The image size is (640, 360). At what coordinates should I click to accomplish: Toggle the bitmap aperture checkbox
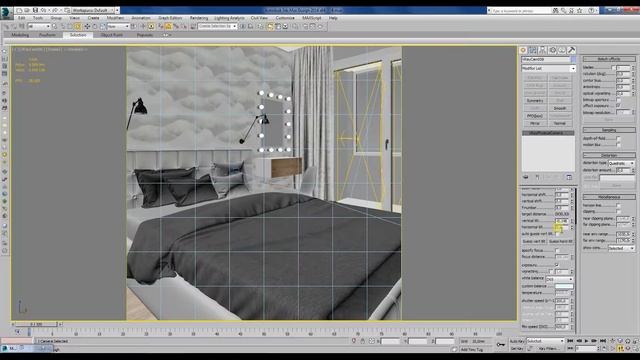(618, 100)
